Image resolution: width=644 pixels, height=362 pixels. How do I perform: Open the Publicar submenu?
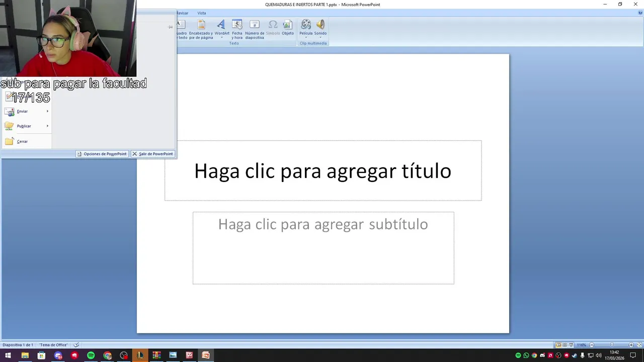(x=26, y=126)
